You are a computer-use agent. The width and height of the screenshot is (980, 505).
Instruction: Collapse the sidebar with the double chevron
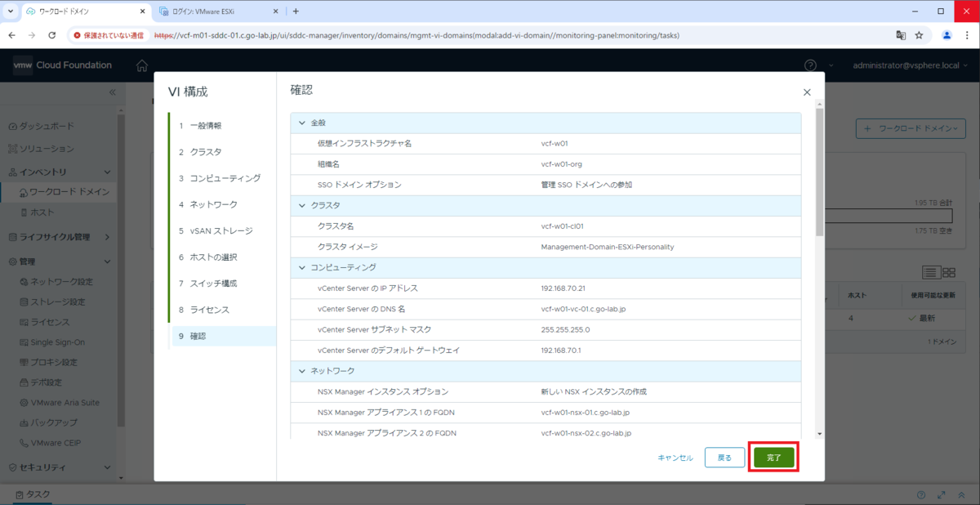(x=113, y=92)
